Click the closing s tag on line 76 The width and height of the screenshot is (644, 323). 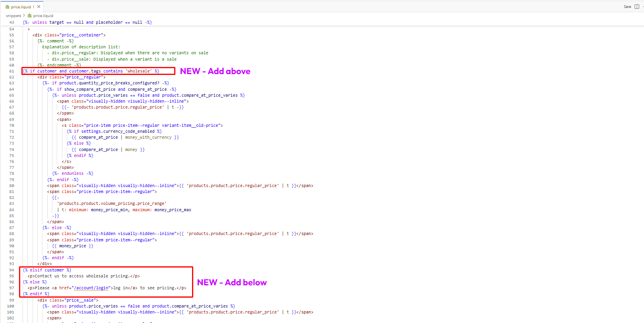(x=66, y=161)
